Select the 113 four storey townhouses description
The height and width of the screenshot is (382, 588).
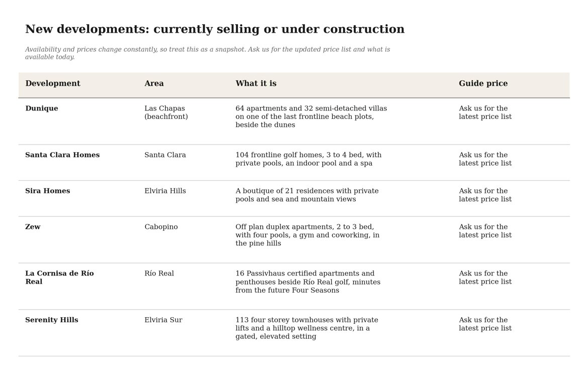point(307,328)
